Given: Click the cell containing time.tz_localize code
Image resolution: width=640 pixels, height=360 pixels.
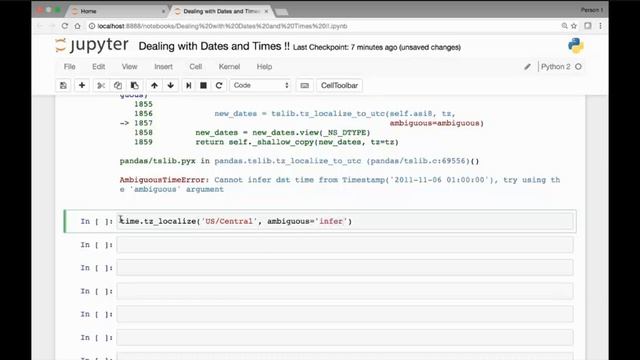Looking at the screenshot, I should [345, 221].
